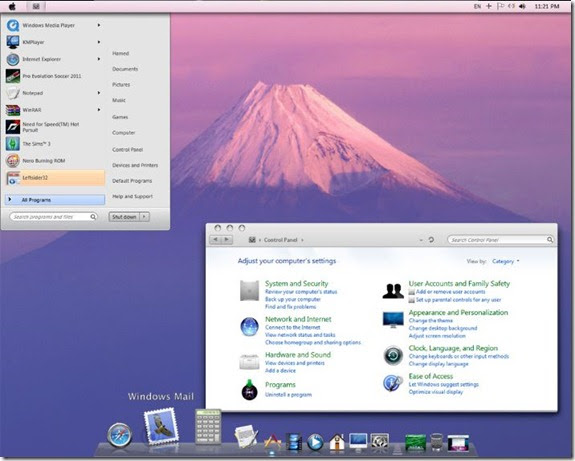Launch Need for Speed Hot Pursuit
This screenshot has width=575, height=461.
[50, 127]
